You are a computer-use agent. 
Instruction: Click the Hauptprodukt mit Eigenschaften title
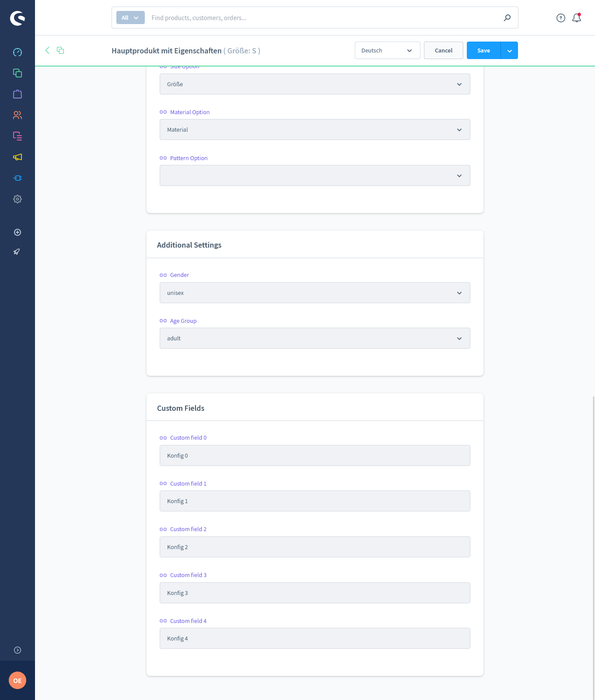167,51
